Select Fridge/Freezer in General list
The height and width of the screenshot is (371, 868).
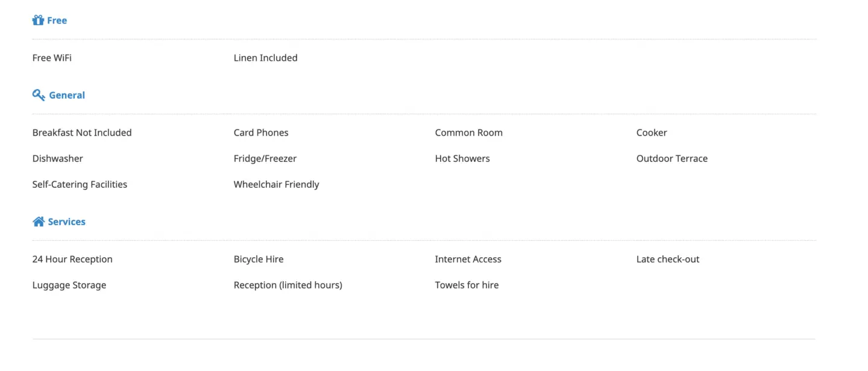coord(265,158)
